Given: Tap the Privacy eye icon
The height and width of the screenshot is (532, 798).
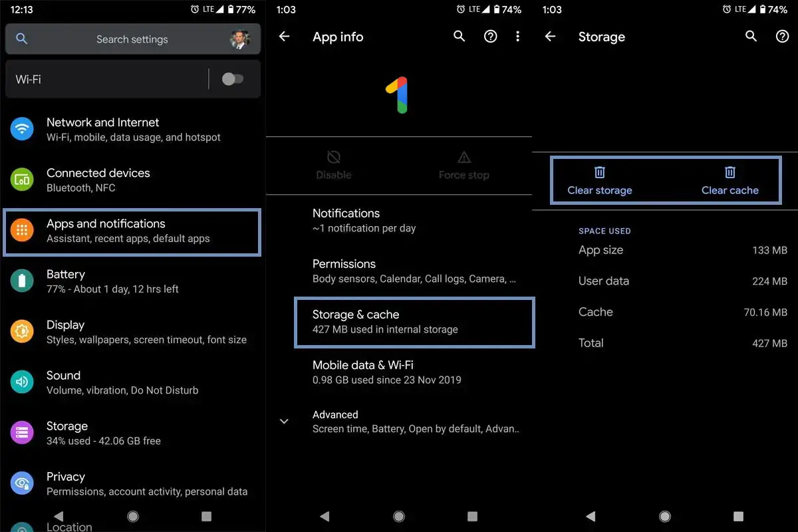Looking at the screenshot, I should point(22,483).
